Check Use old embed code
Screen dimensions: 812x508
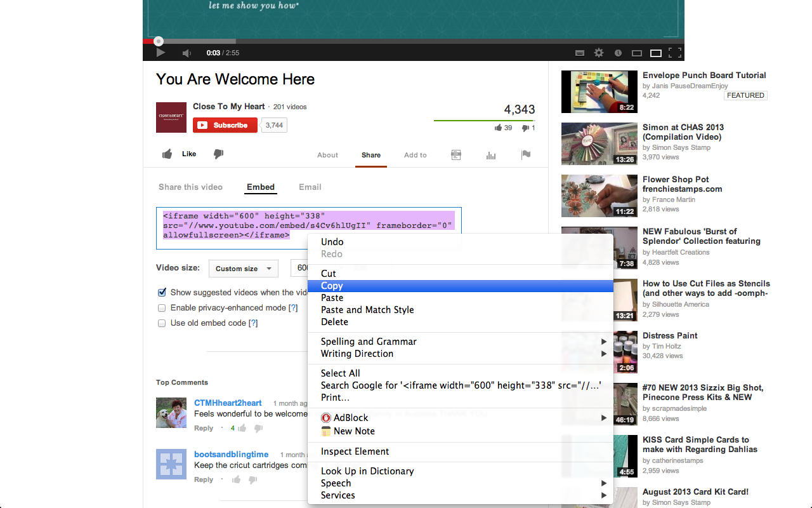tap(162, 323)
